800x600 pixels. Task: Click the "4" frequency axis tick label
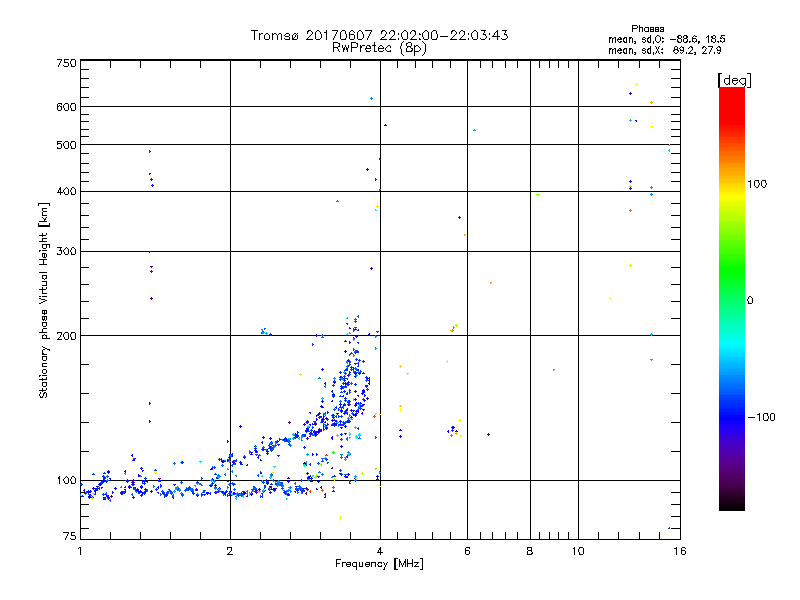380,551
